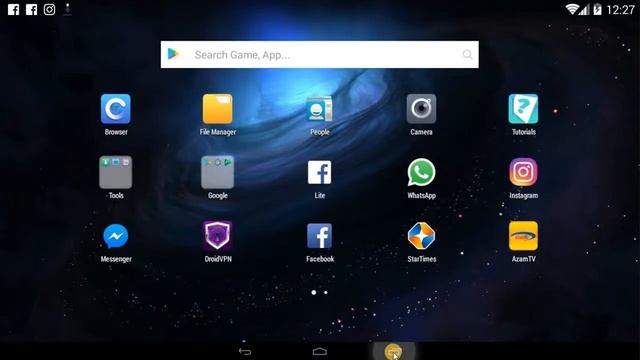
Task: Tap the yellow recent apps button
Action: tap(393, 351)
